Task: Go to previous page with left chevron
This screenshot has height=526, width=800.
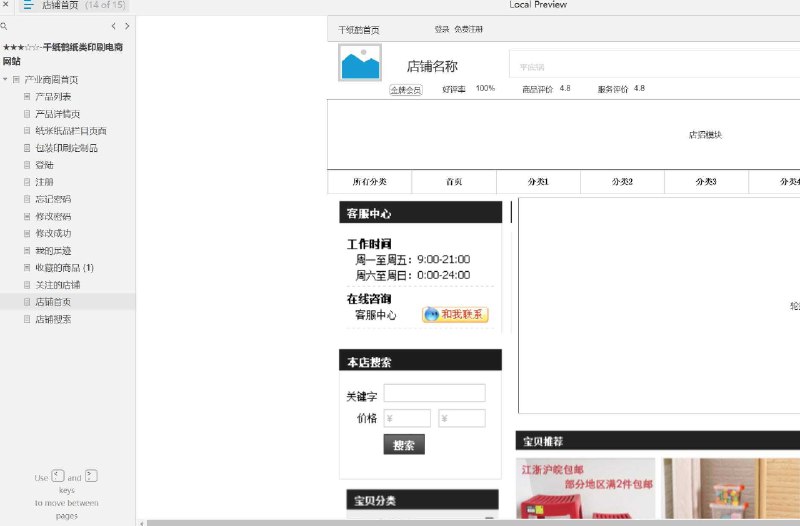Action: [113, 26]
